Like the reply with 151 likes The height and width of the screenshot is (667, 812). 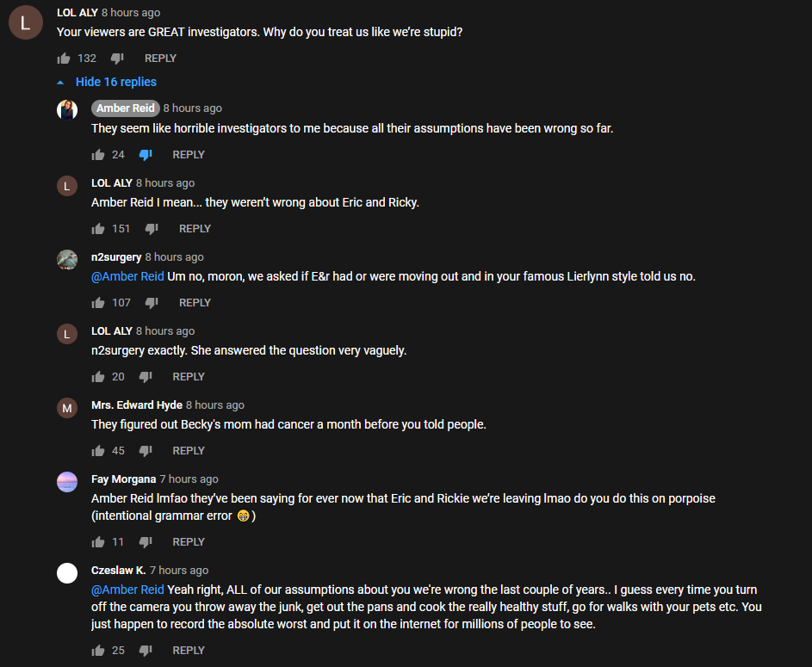[x=98, y=229]
